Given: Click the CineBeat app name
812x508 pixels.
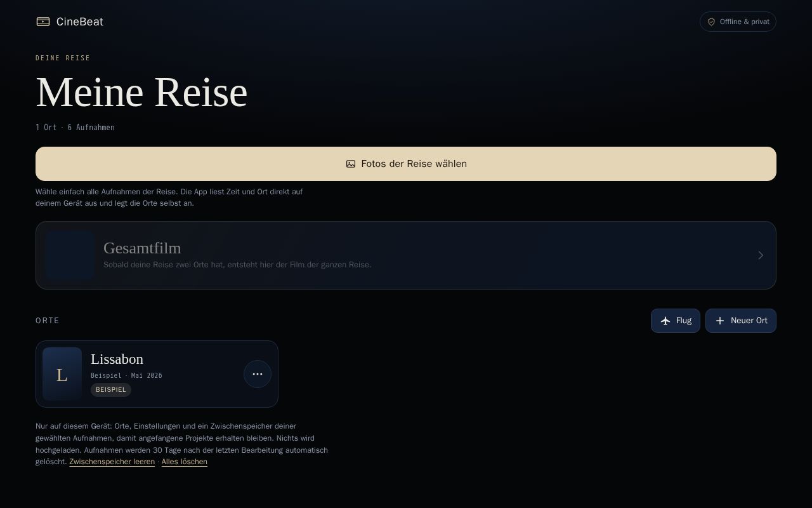Looking at the screenshot, I should (x=80, y=22).
